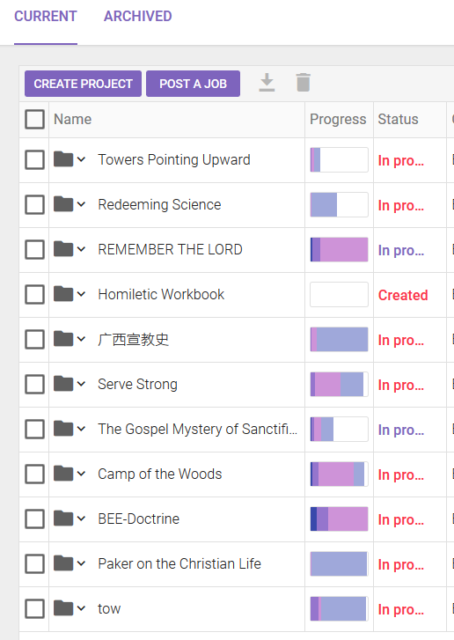Click the progress bar for Serve Strong

click(339, 384)
